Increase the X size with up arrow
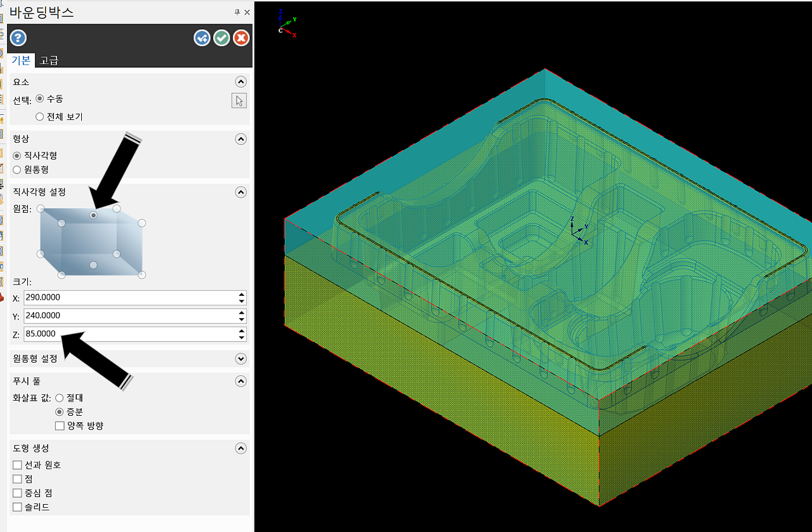 coord(242,295)
